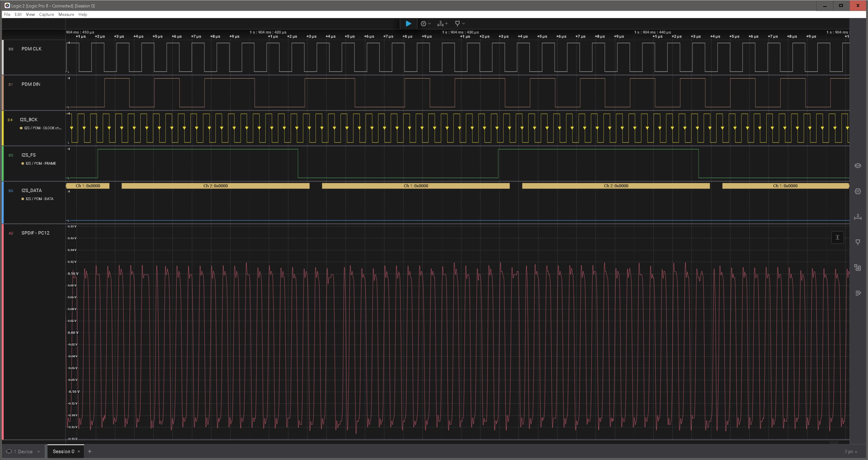Select the SPDIF - PC12 analog channel label
The image size is (868, 460).
[x=35, y=233]
